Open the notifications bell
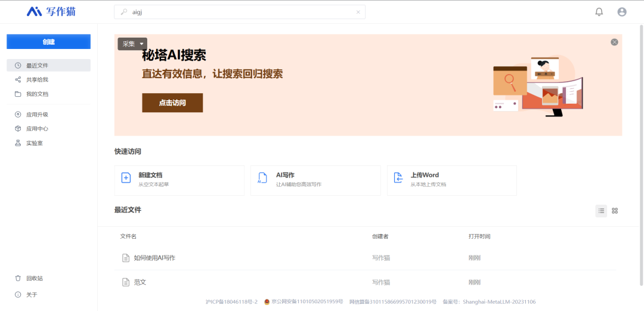Image resolution: width=644 pixels, height=311 pixels. 599,12
